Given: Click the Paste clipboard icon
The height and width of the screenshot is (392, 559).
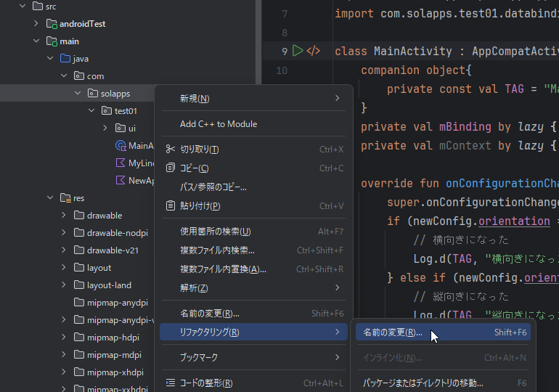Looking at the screenshot, I should click(x=171, y=206).
